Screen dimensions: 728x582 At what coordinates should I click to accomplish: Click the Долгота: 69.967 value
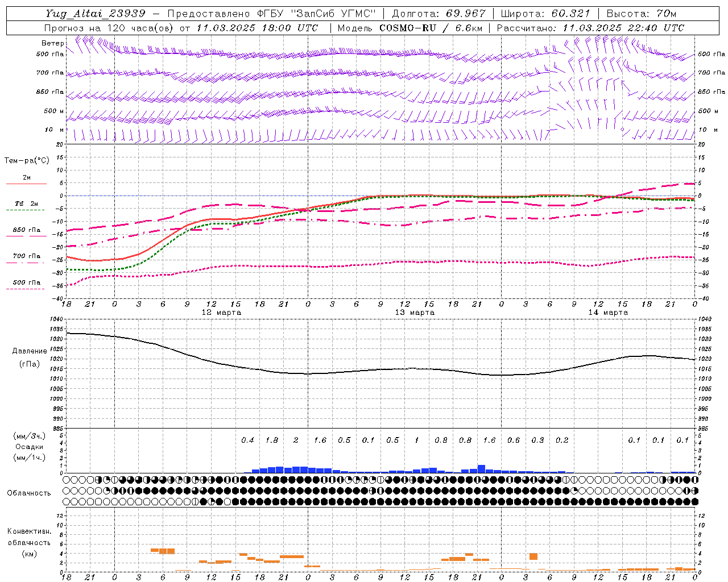[x=439, y=14]
